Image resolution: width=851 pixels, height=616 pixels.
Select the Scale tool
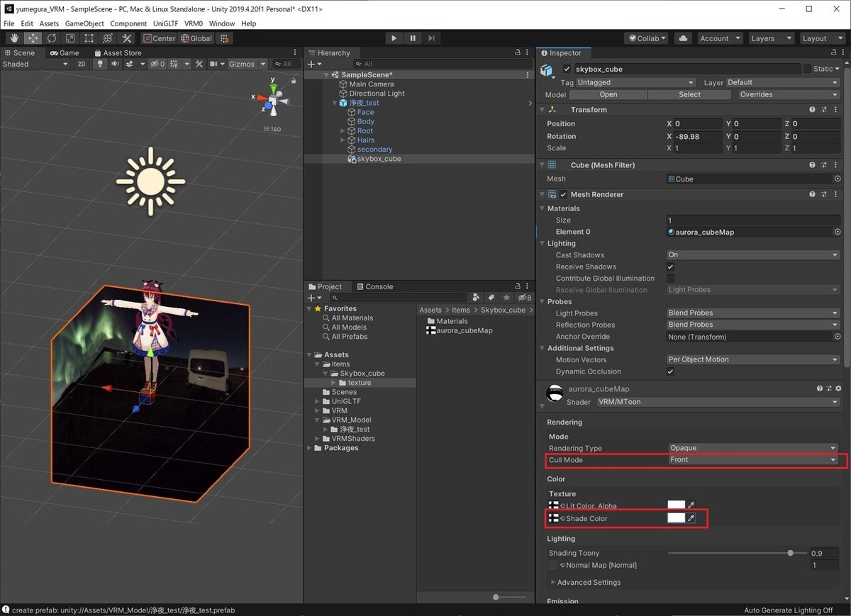[x=70, y=38]
